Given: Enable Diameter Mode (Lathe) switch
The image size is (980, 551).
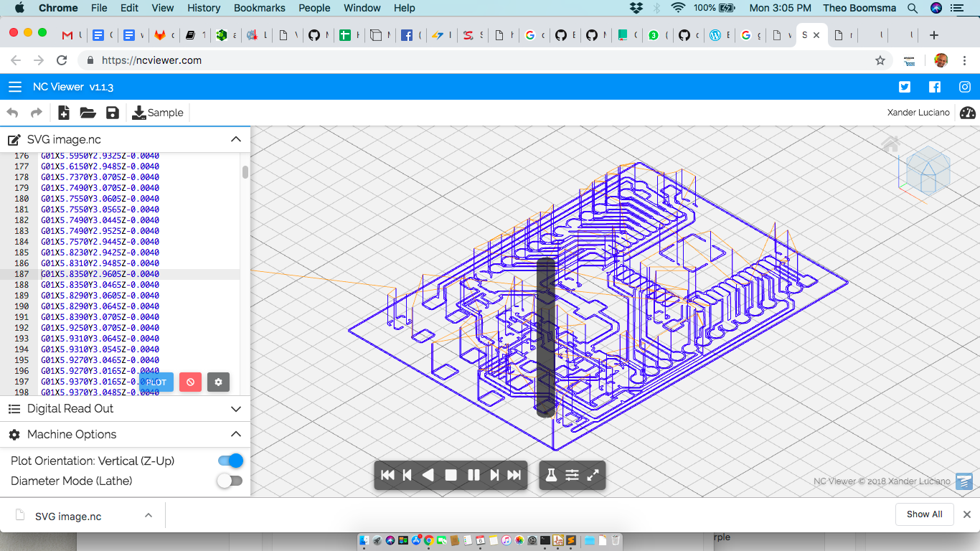Looking at the screenshot, I should 230,481.
